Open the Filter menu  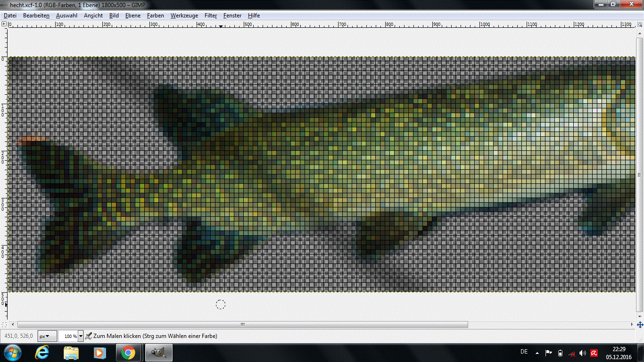[211, 16]
